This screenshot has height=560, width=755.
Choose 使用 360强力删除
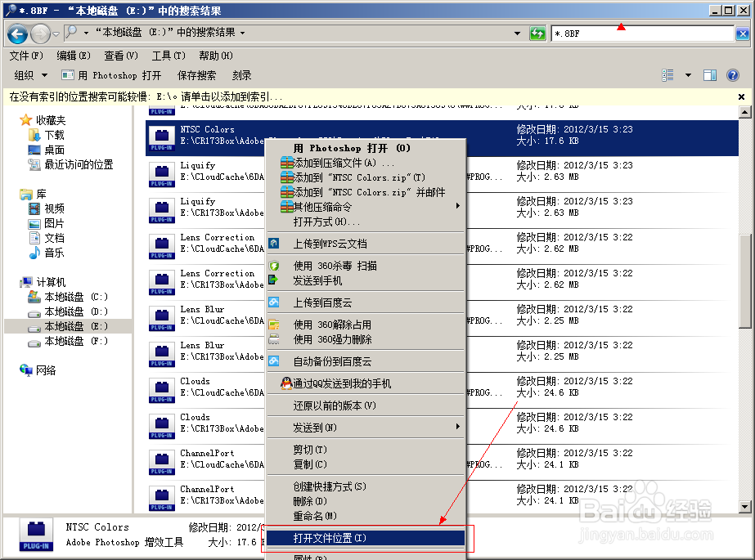(366, 339)
